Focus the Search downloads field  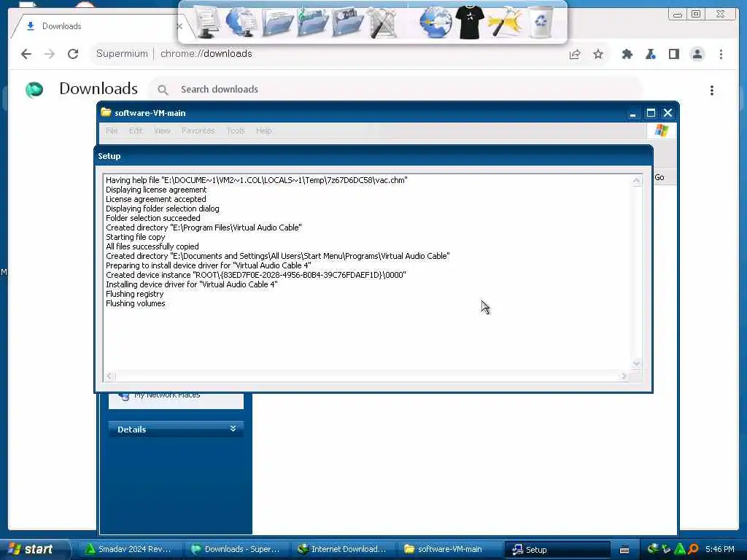coord(396,90)
